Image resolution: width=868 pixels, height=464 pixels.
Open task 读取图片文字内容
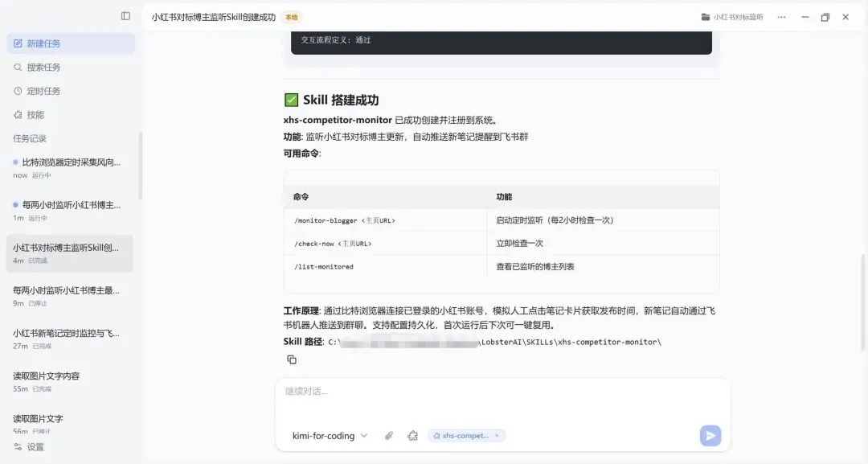coord(69,381)
